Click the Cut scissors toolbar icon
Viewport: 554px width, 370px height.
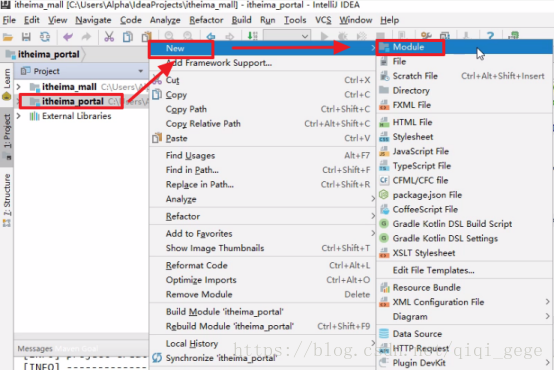(109, 36)
